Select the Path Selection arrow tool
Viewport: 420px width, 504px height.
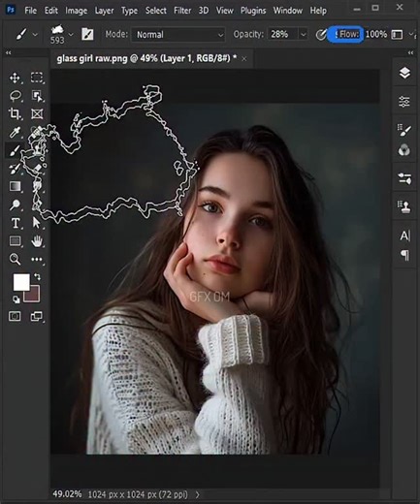37,223
